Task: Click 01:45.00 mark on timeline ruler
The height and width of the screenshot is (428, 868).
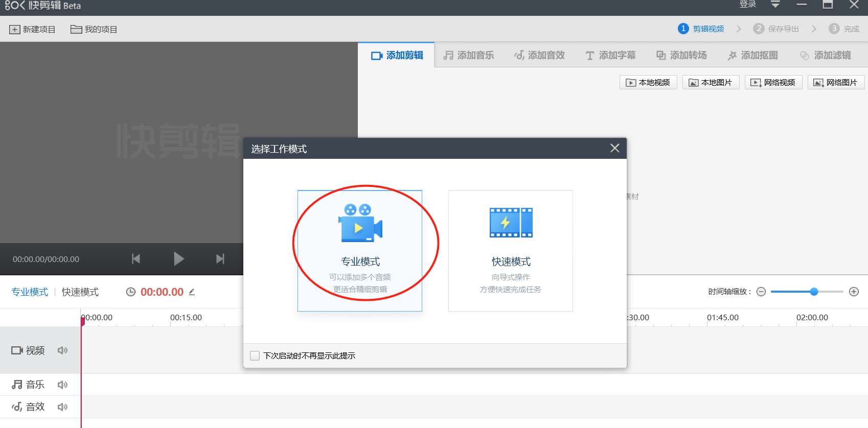Action: 723,317
